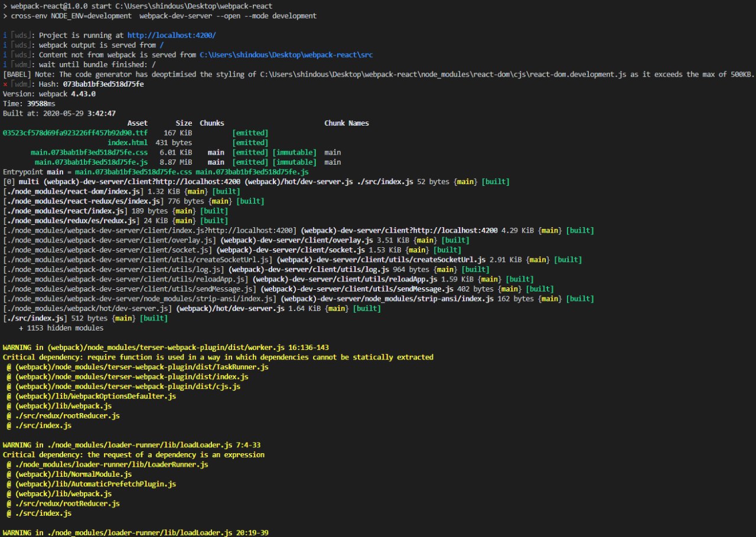
Task: Click the reloadApp.js module line
Action: (268, 279)
